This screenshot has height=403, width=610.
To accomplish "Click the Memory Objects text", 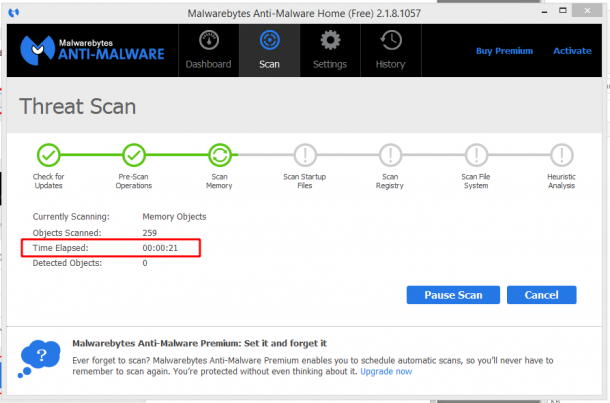I will pyautogui.click(x=174, y=217).
